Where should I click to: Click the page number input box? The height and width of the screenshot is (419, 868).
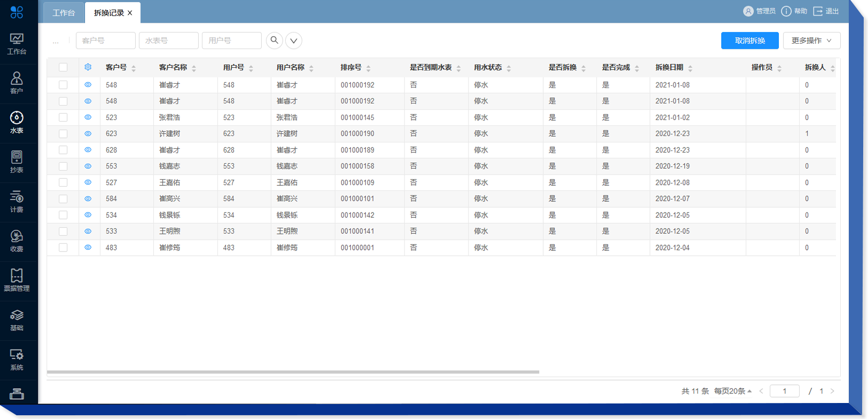pos(785,391)
